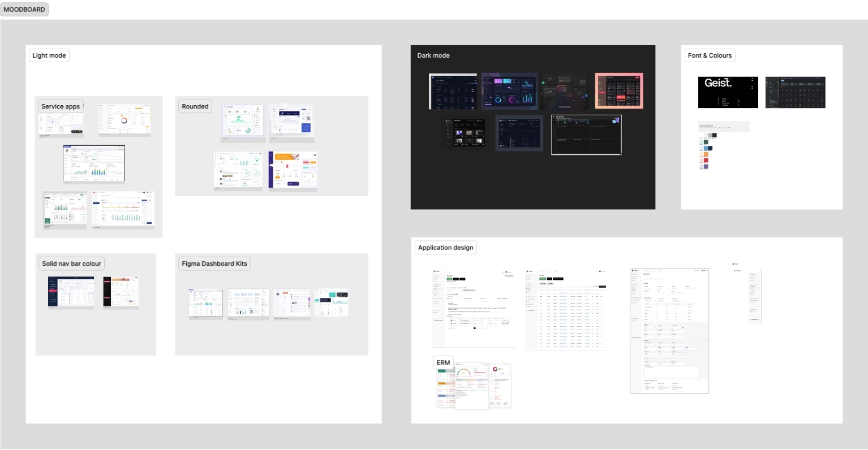Select the MOODBOARD section label
The image size is (868, 450).
(x=24, y=9)
